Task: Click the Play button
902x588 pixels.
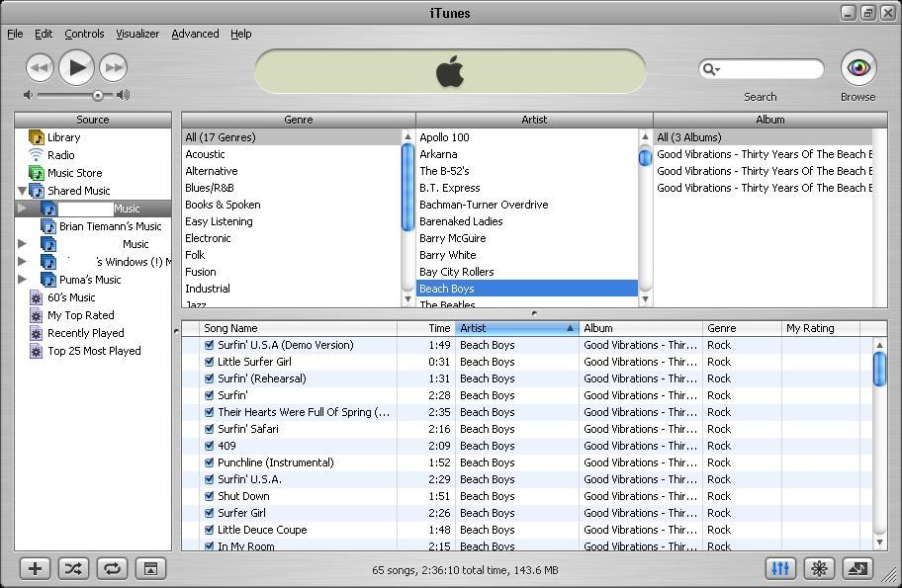Action: tap(76, 68)
